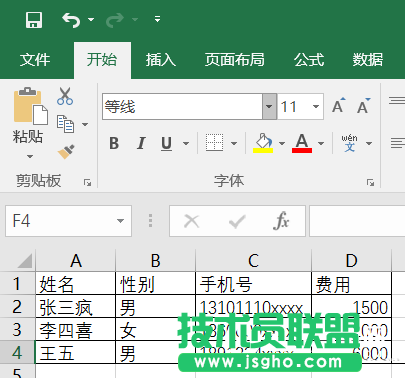Toggle italic formatting
This screenshot has width=405, height=378.
click(141, 144)
